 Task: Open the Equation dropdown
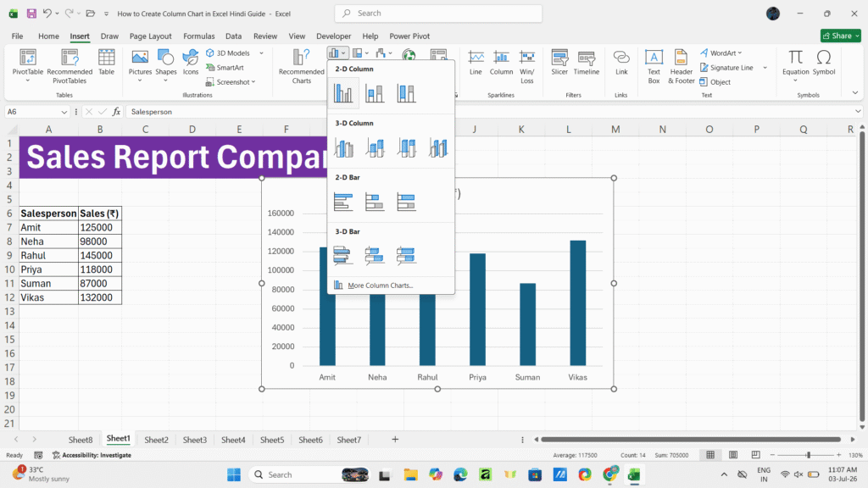(795, 80)
